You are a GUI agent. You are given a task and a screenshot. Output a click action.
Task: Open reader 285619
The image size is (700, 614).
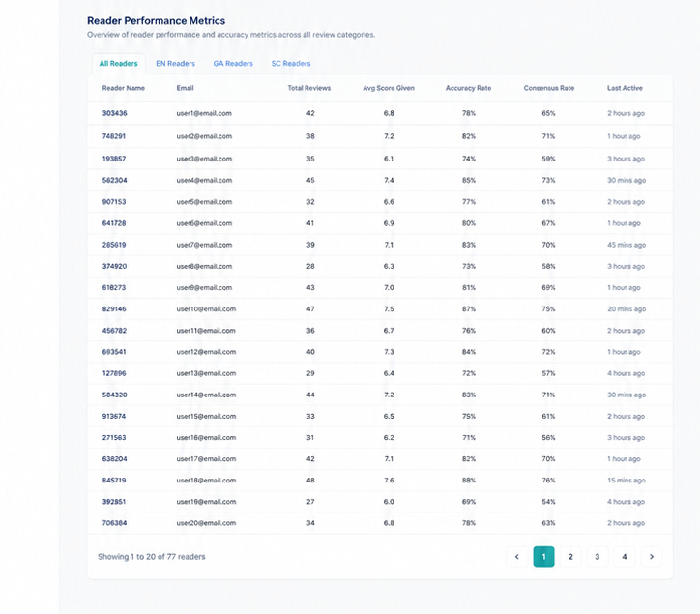click(x=114, y=245)
